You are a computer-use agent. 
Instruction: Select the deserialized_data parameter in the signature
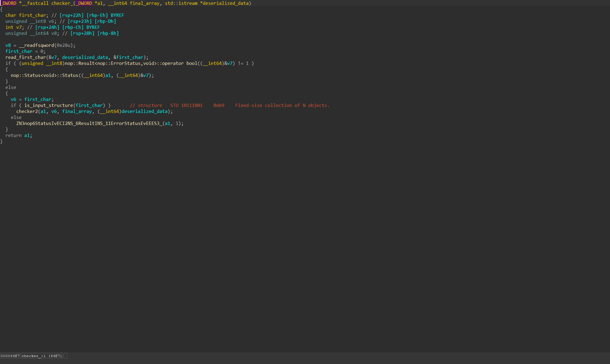[x=226, y=3]
